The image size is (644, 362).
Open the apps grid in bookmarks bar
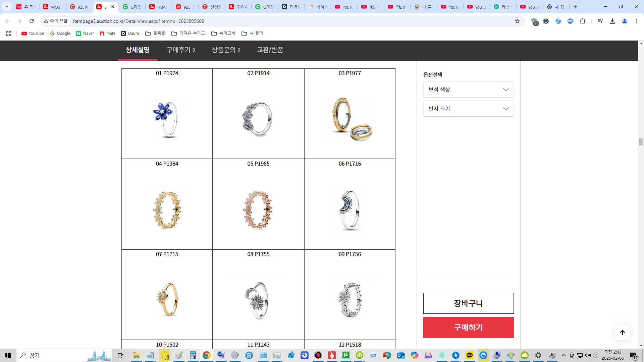tap(9, 34)
